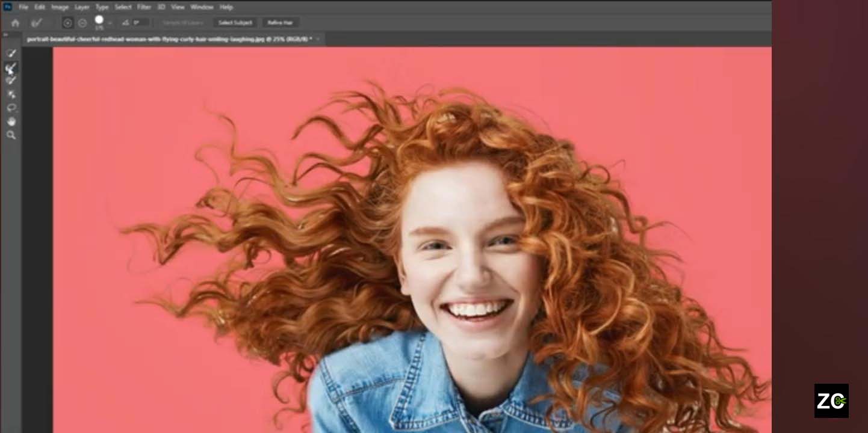
Task: Select the Hand tool
Action: pyautogui.click(x=11, y=121)
